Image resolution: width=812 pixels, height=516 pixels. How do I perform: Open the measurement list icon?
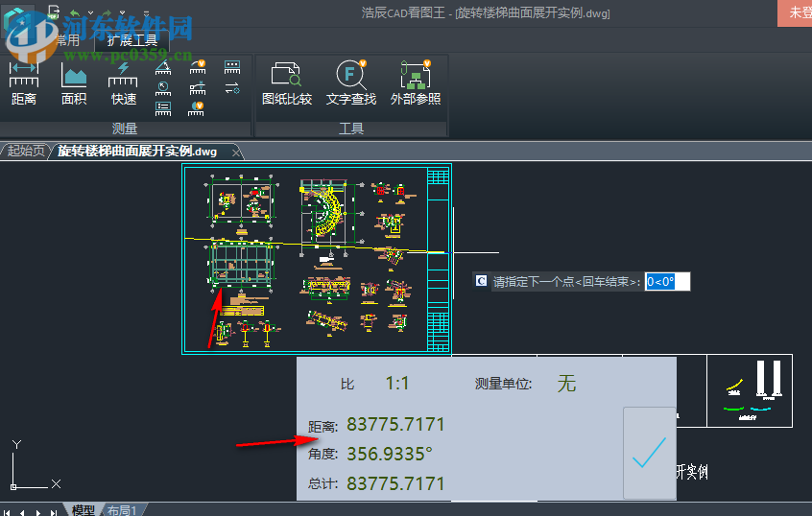click(163, 108)
